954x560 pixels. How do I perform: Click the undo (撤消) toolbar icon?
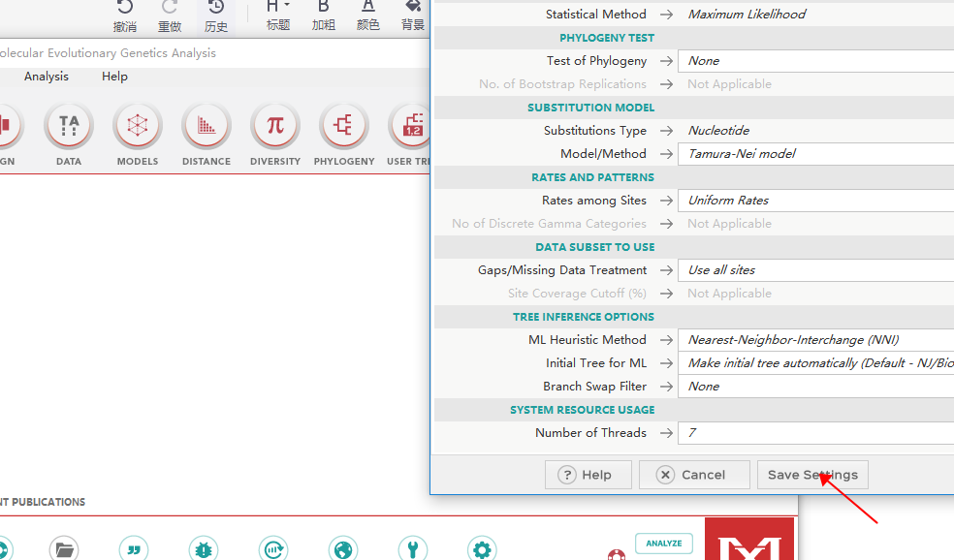click(125, 16)
